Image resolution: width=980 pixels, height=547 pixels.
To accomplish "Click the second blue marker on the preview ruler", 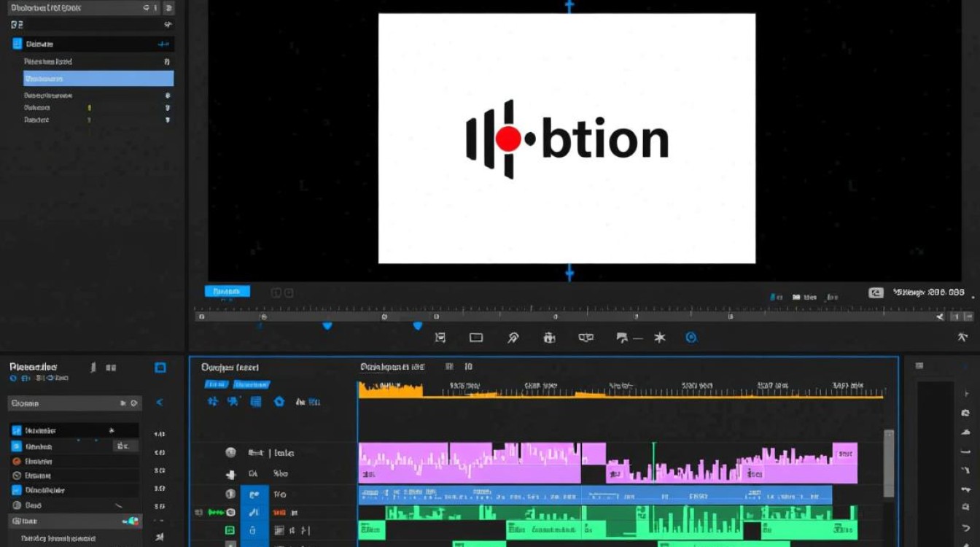I will pyautogui.click(x=418, y=326).
